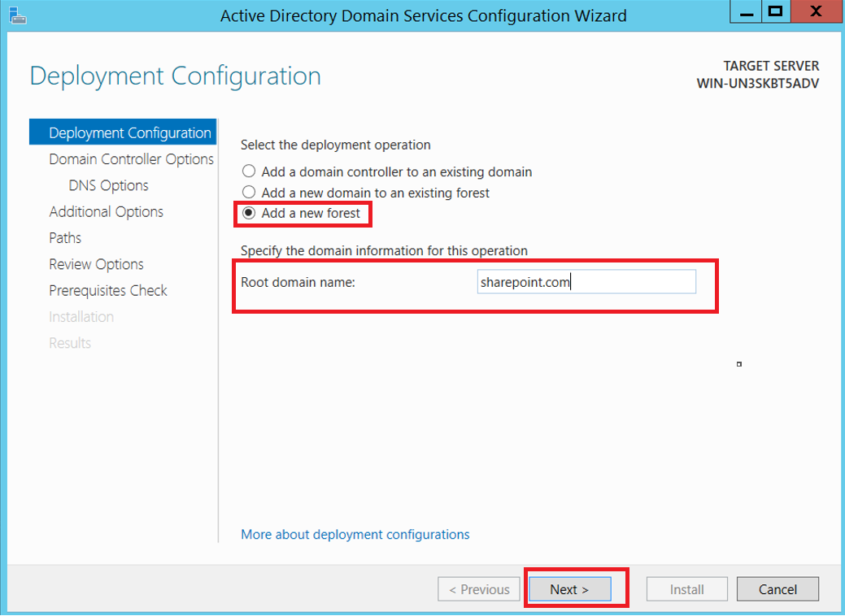Click the Previous button

coord(479,589)
